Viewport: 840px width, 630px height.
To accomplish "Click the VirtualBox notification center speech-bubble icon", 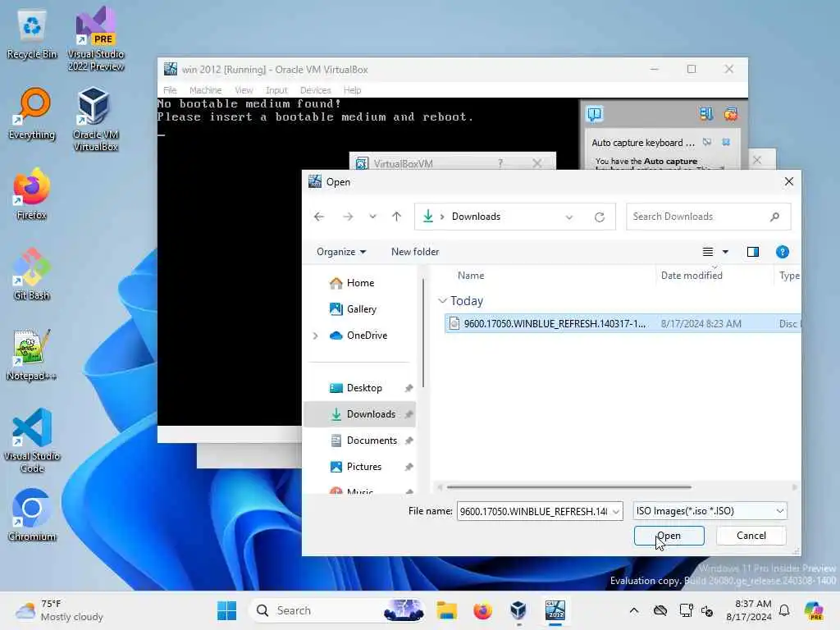I will click(595, 113).
